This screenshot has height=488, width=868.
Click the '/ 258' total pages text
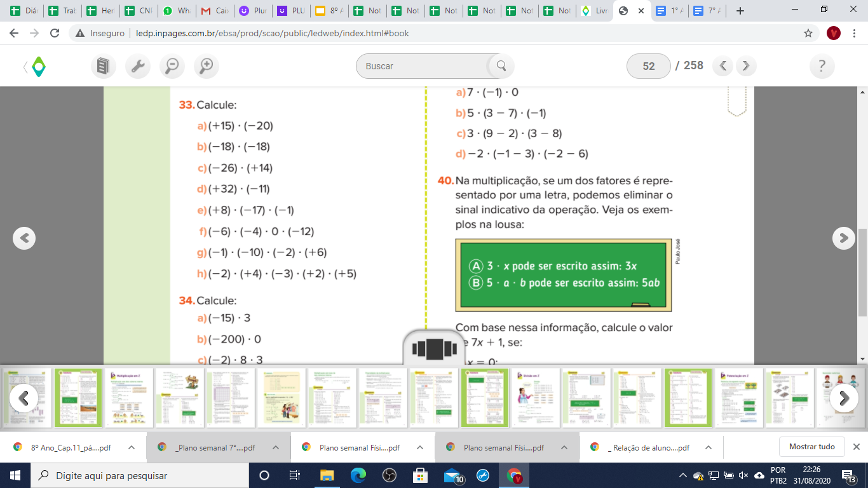689,65
